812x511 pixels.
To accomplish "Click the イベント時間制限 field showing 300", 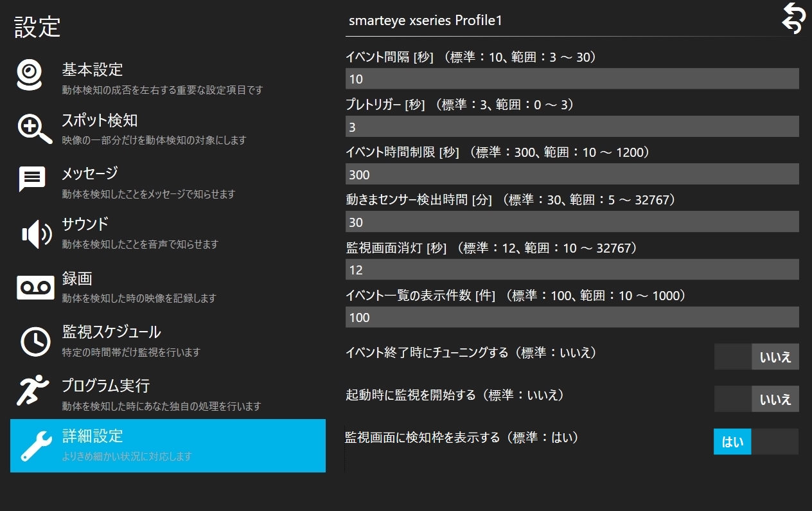I will 572,174.
